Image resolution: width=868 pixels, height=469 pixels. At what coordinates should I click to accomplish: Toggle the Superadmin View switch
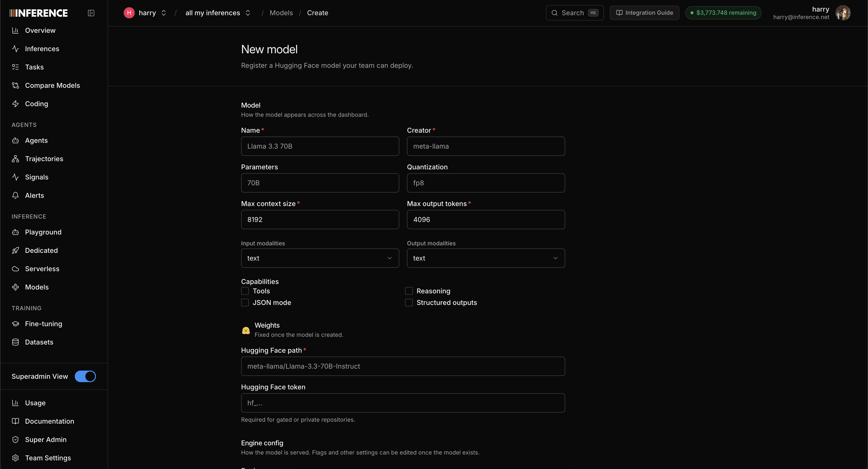(x=85, y=376)
